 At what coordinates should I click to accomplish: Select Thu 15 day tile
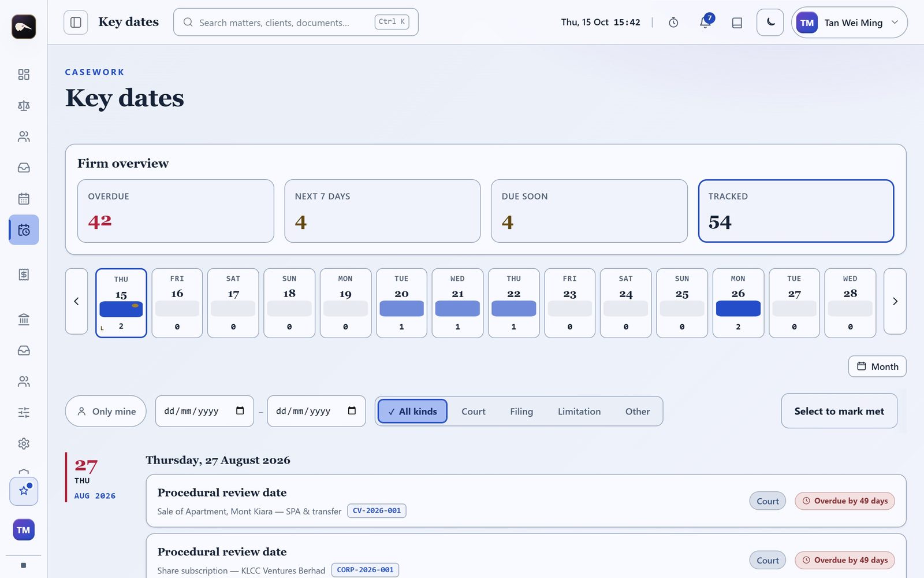(x=121, y=303)
